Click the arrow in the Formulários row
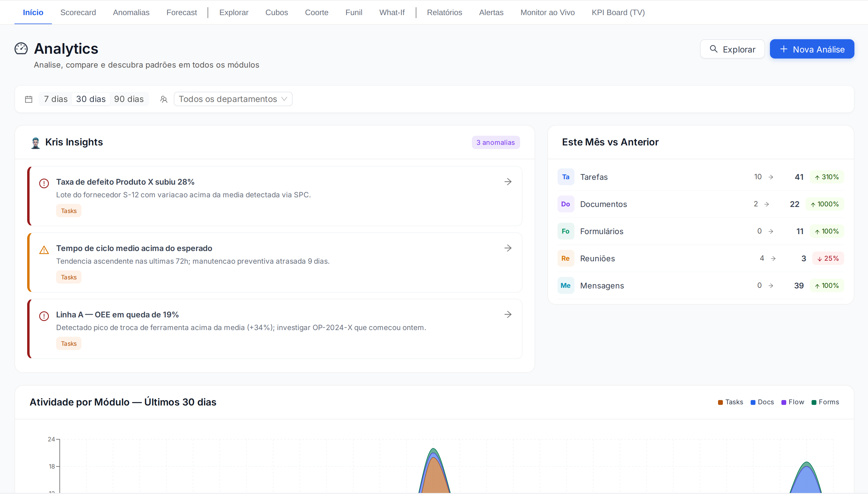 771,232
